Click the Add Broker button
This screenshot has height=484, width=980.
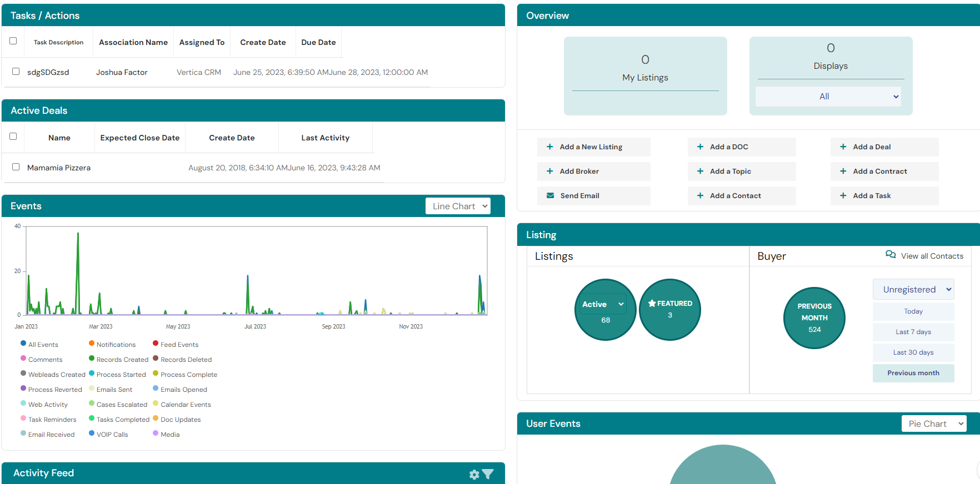(x=593, y=172)
